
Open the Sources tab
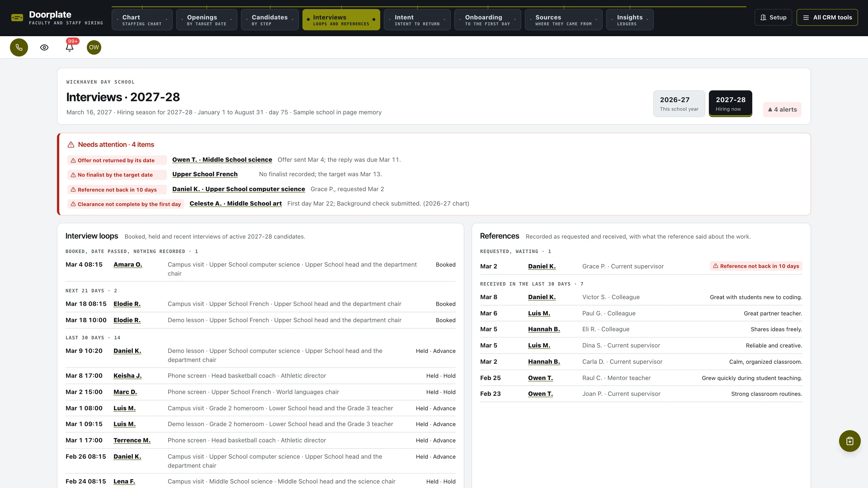coord(563,20)
